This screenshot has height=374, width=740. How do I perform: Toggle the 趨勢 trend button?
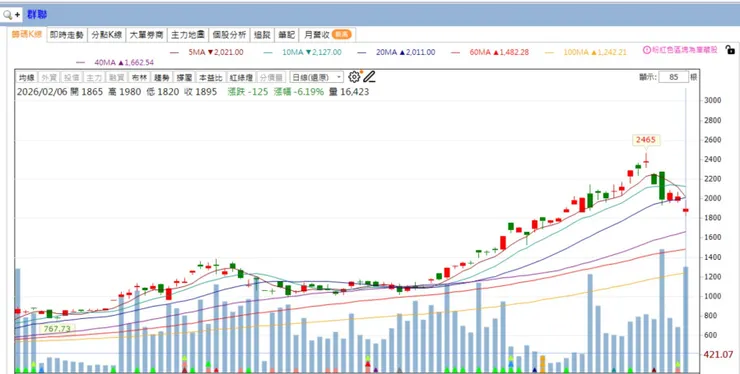(x=161, y=77)
